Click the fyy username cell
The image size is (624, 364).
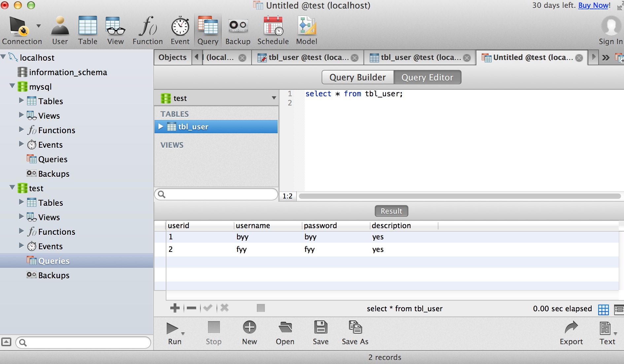(x=242, y=249)
